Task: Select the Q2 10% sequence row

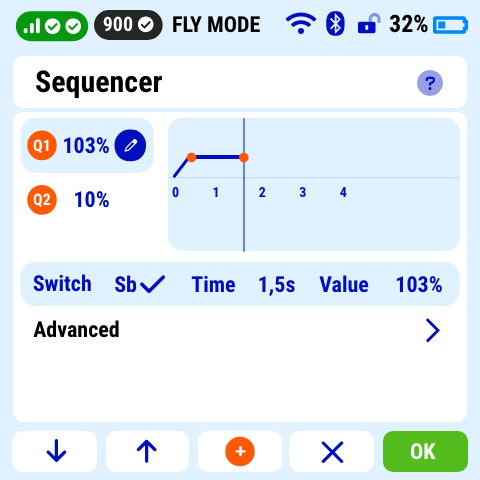Action: coord(87,200)
